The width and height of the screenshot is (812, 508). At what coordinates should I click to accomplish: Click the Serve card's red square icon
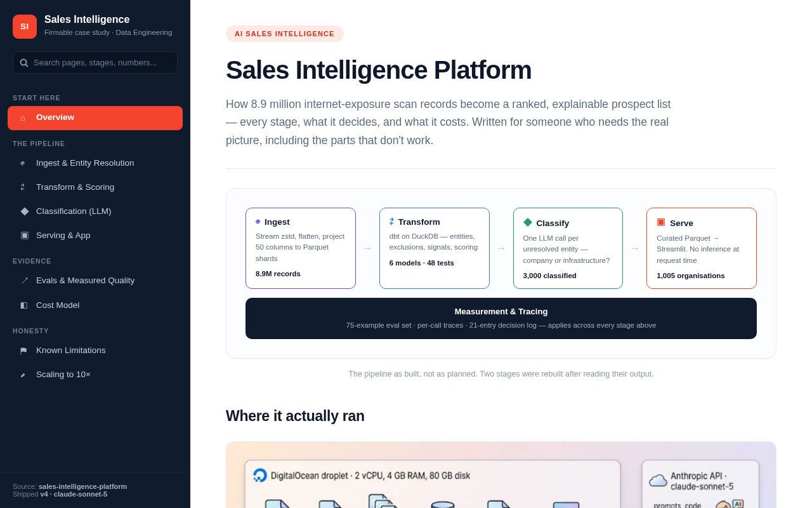661,222
